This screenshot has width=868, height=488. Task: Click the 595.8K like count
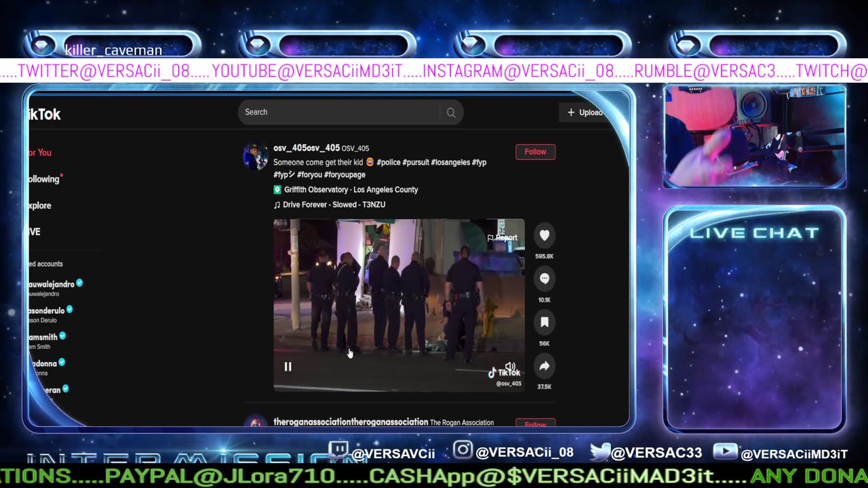click(x=544, y=256)
